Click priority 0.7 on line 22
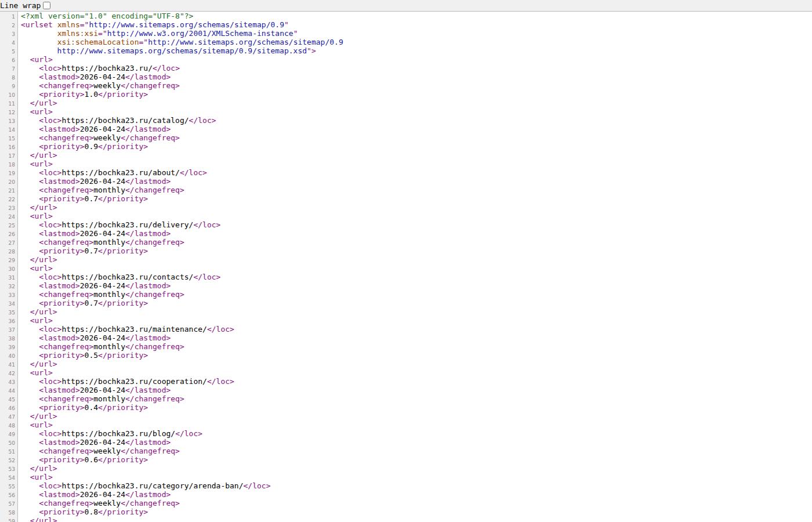812x522 pixels. [91, 199]
